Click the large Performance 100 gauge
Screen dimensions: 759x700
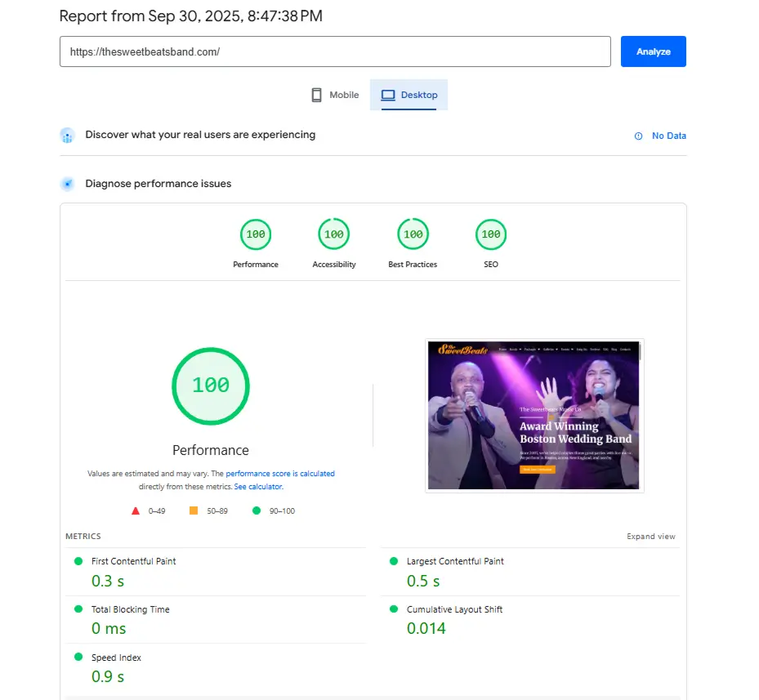211,386
